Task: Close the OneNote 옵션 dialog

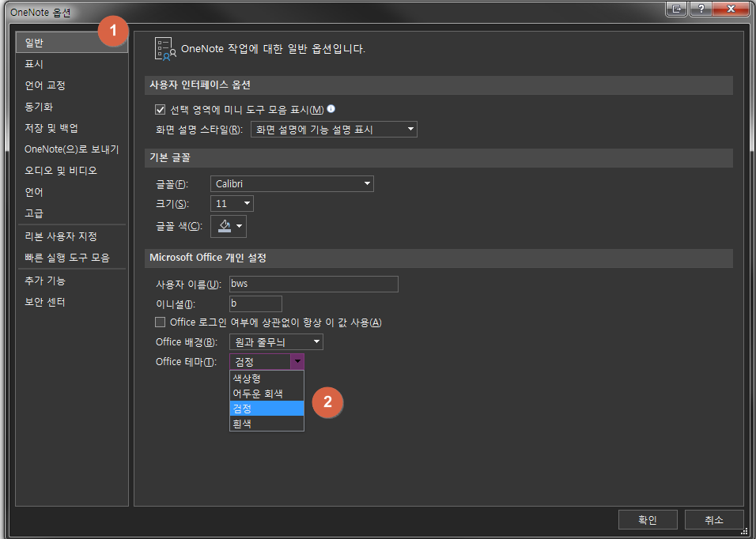Action: pos(731,9)
